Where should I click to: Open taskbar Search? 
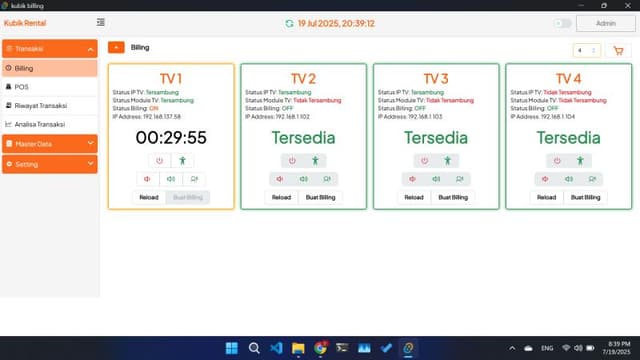pyautogui.click(x=254, y=348)
